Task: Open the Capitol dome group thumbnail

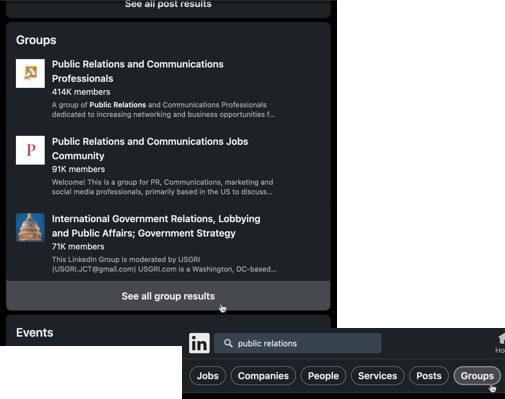Action: (30, 227)
